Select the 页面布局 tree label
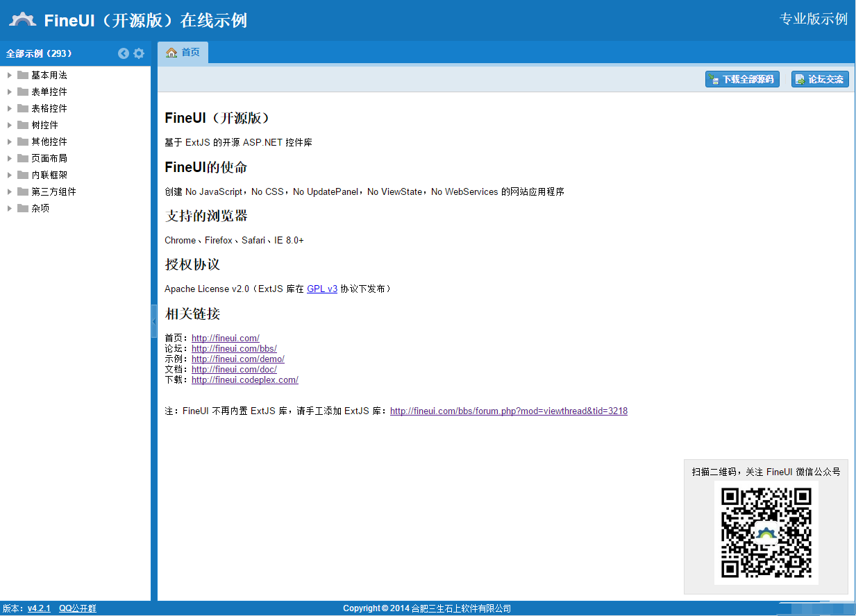This screenshot has width=856, height=616. [x=49, y=158]
